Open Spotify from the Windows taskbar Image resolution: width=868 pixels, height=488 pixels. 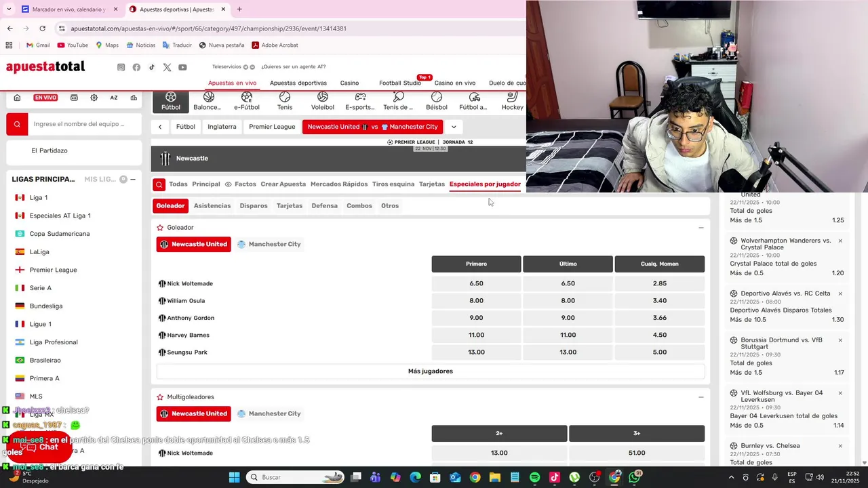(x=534, y=477)
